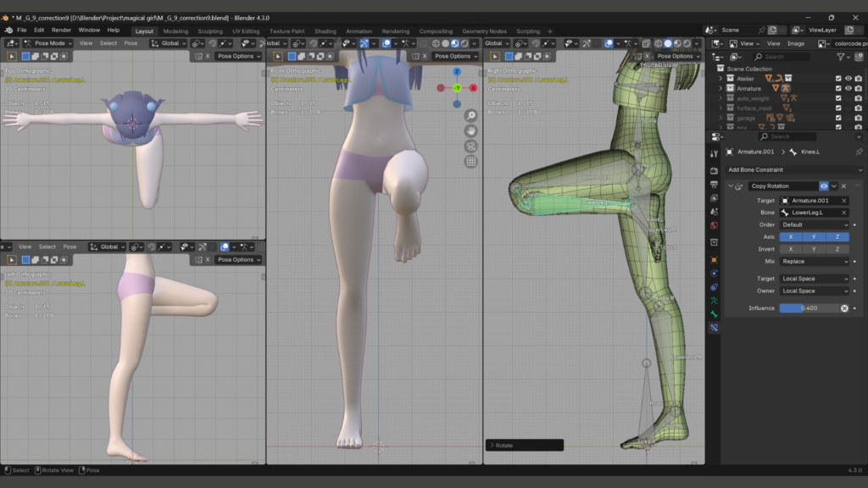Open the Render menu
Screen dimensions: 868x488
tap(61, 30)
